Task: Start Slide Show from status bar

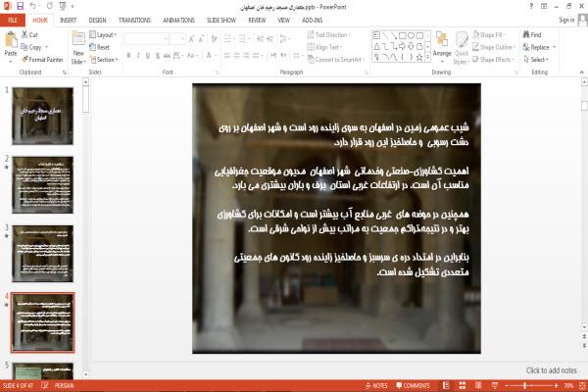Action: tap(495, 385)
